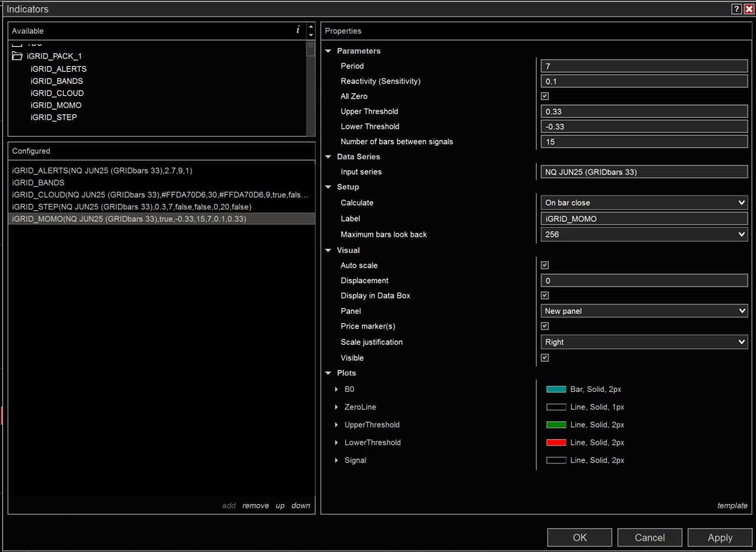Click the remove link
This screenshot has width=756, height=552.
click(255, 506)
